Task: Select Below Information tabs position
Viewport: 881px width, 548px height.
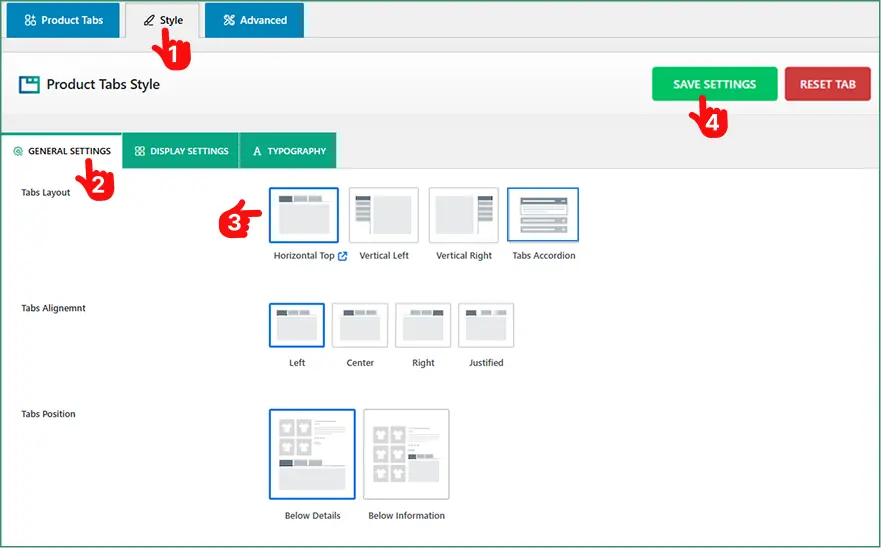Action: tap(406, 454)
